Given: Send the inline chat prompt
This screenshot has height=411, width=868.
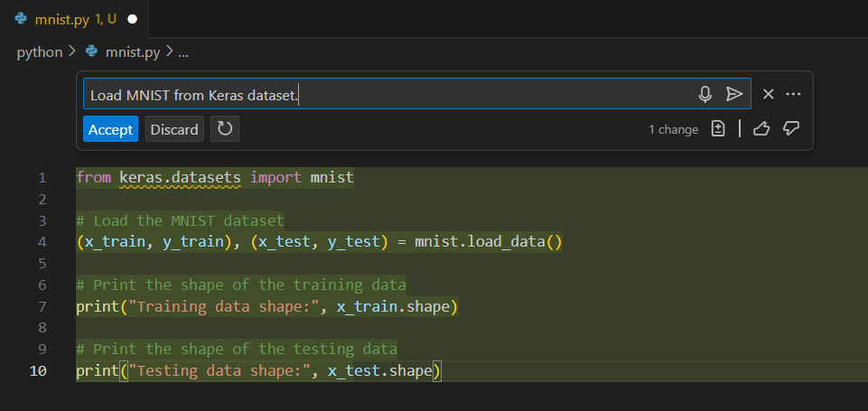Looking at the screenshot, I should click(x=734, y=95).
